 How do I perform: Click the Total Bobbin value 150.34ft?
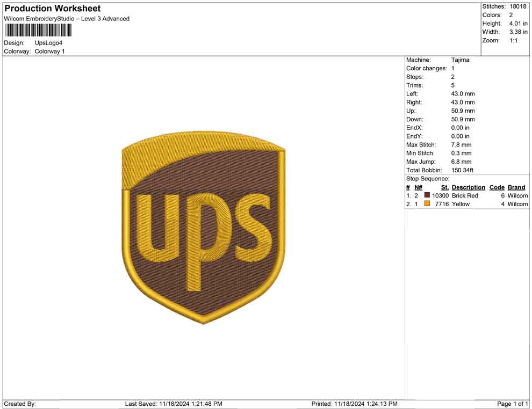[x=462, y=170]
